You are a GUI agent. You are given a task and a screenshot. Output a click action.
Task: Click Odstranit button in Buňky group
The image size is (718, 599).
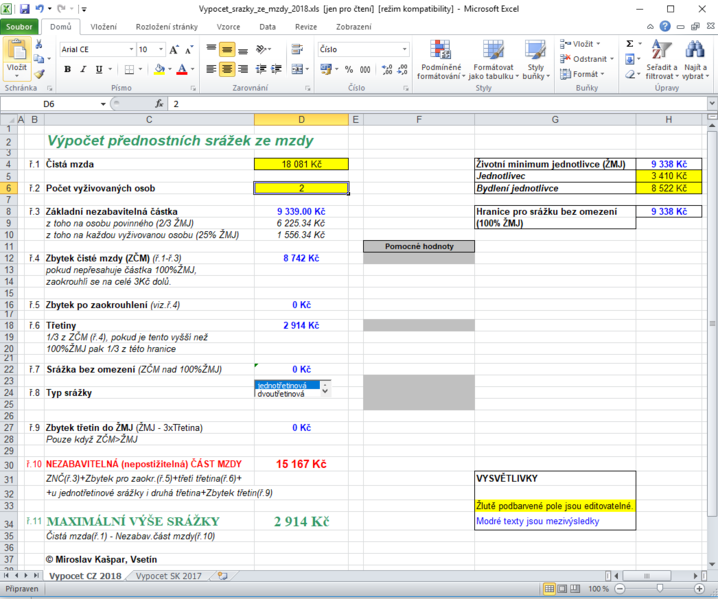(587, 59)
